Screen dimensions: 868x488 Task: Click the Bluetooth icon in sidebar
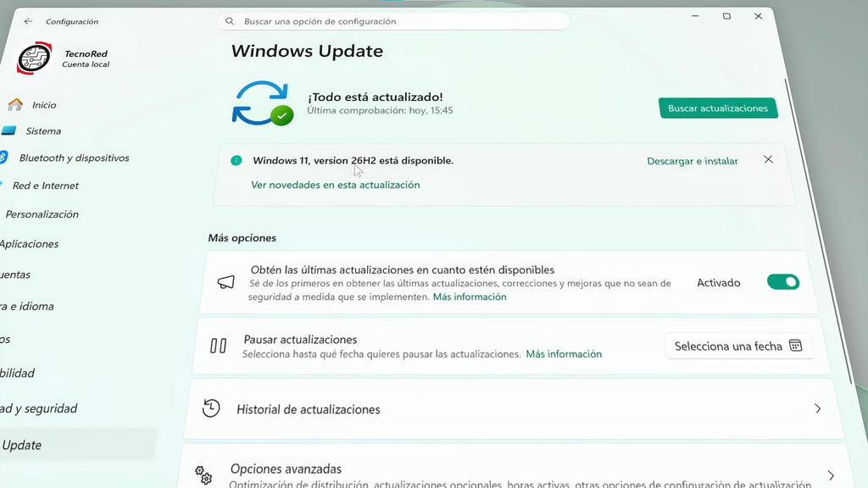coord(3,157)
